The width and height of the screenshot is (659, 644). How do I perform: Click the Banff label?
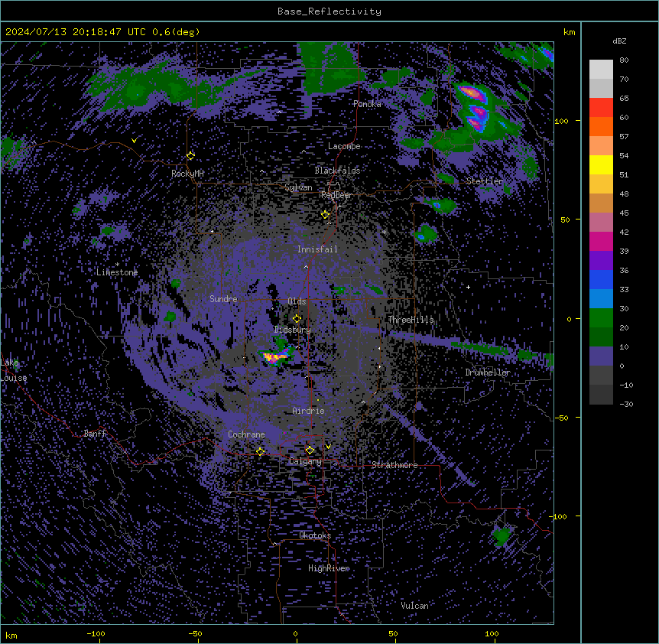95,434
